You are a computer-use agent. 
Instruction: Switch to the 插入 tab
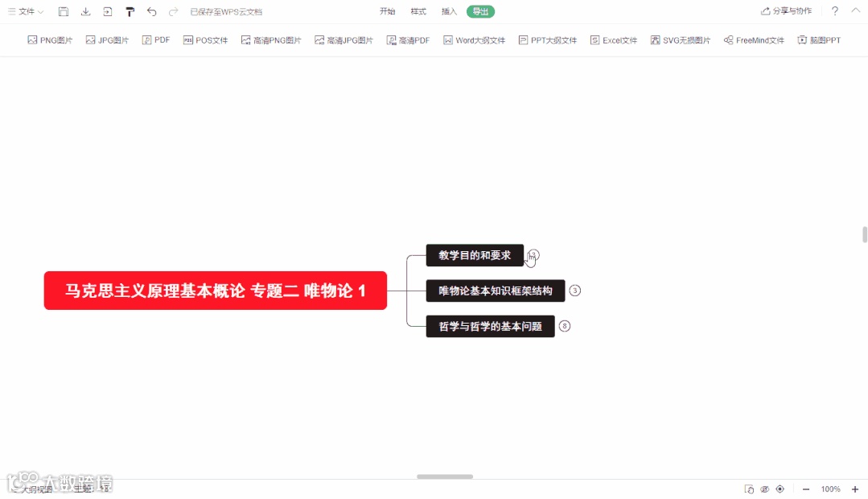(449, 11)
